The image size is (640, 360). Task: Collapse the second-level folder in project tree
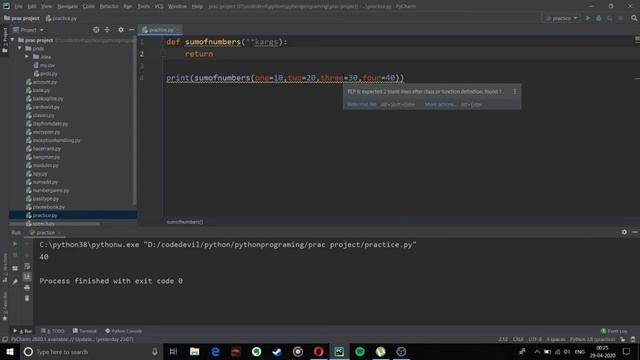(20, 48)
